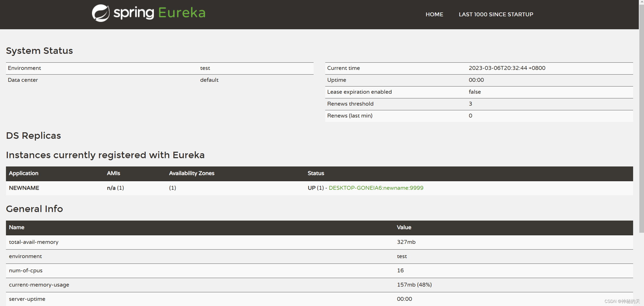Select the Renews (last min) label
644x306 pixels.
pyautogui.click(x=350, y=116)
